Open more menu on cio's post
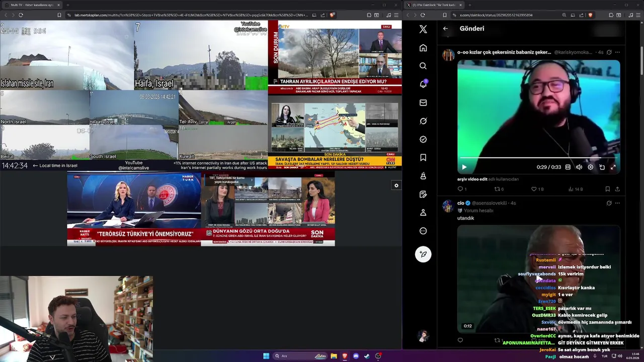Viewport: 644px width, 362px height. click(617, 203)
